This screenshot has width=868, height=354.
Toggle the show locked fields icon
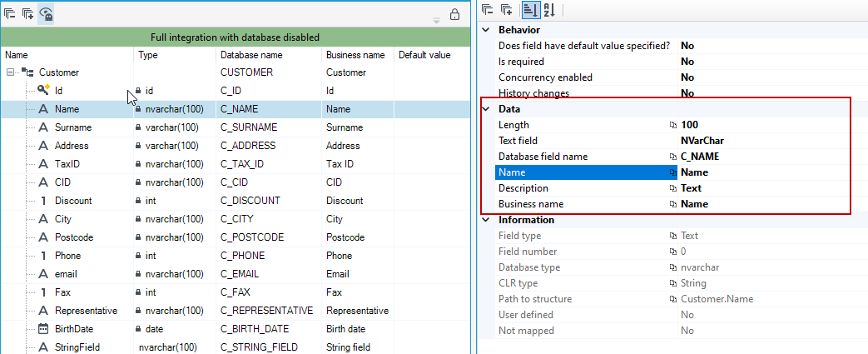pos(46,14)
